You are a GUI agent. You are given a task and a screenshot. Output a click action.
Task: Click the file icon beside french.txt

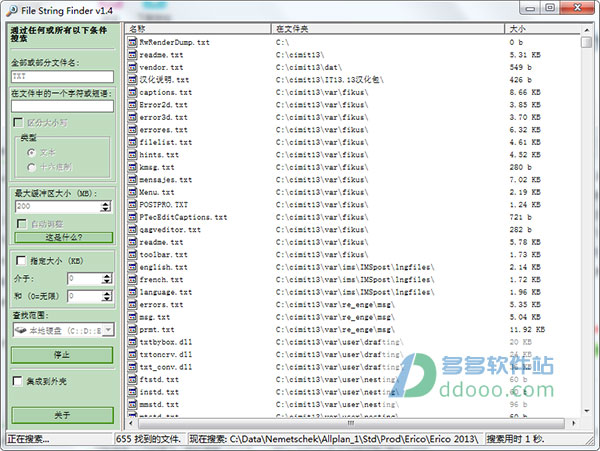(132, 280)
